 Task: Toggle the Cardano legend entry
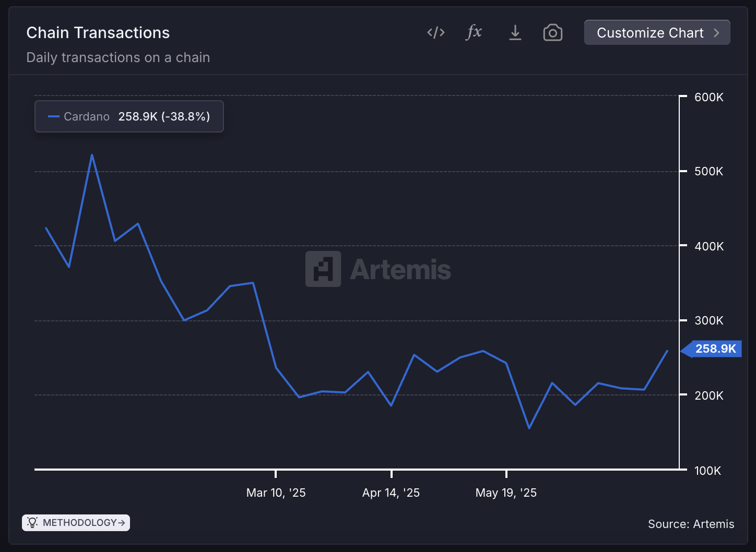tap(129, 116)
